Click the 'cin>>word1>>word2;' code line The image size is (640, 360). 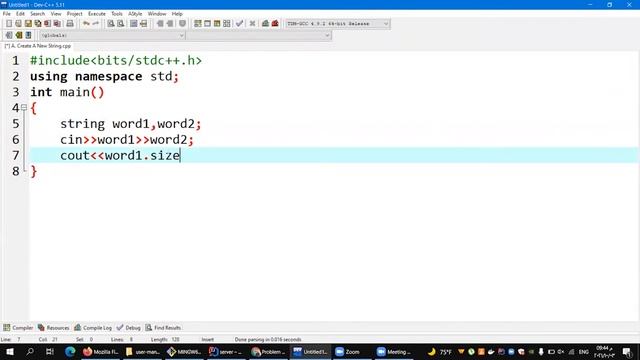(127, 140)
